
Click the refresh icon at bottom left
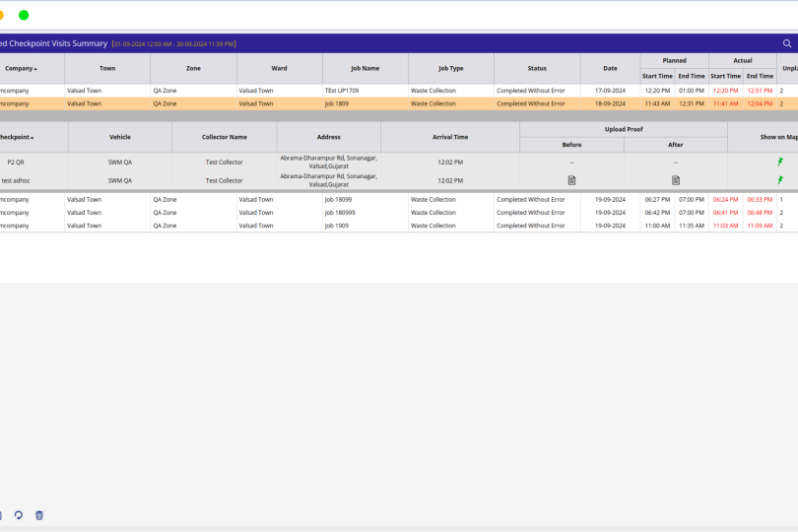pos(18,515)
